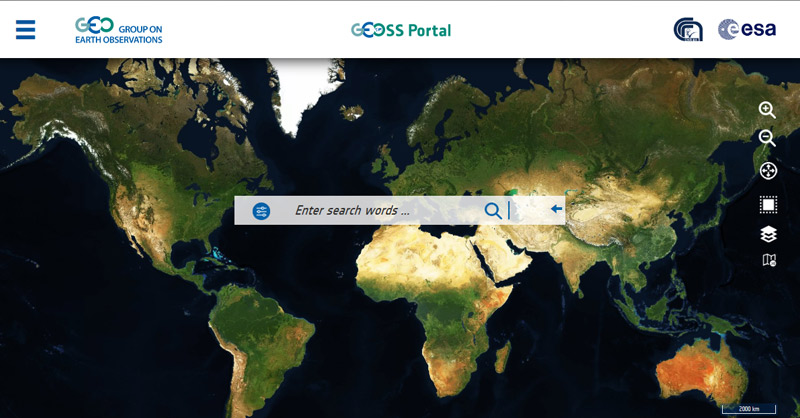This screenshot has width=800, height=418.
Task: Open the CNR institute logo
Action: (688, 30)
